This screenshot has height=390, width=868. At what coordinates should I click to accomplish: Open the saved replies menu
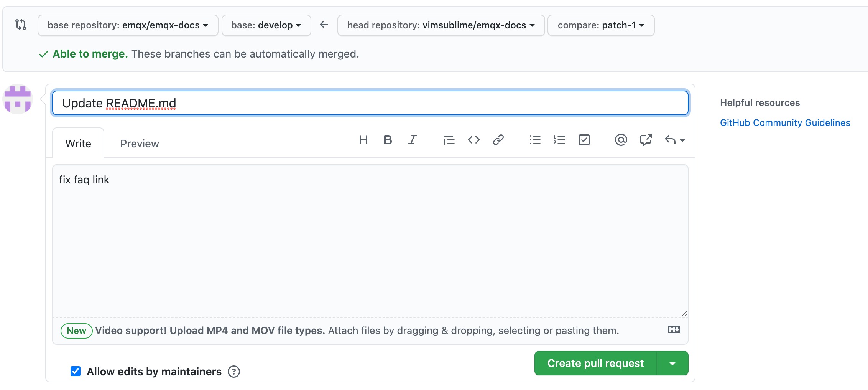675,140
